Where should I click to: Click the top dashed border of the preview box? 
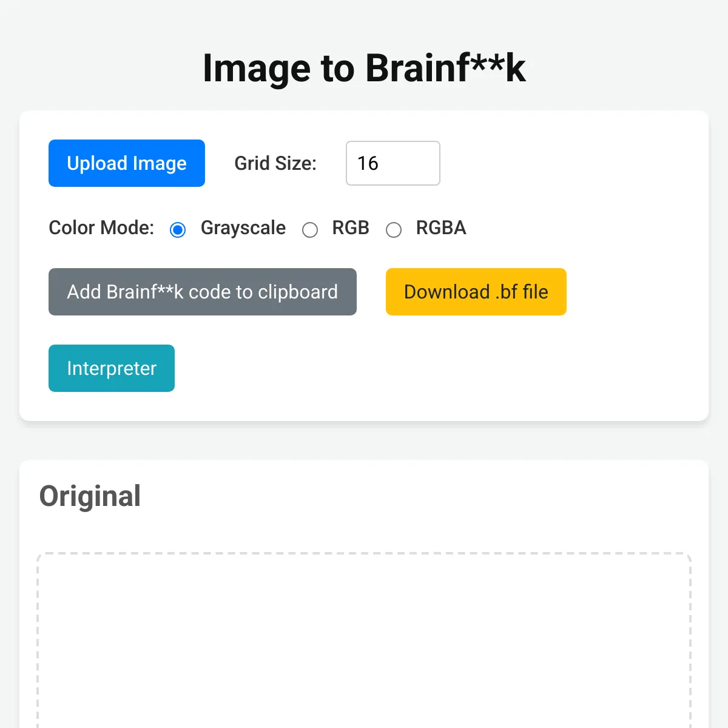pyautogui.click(x=364, y=553)
